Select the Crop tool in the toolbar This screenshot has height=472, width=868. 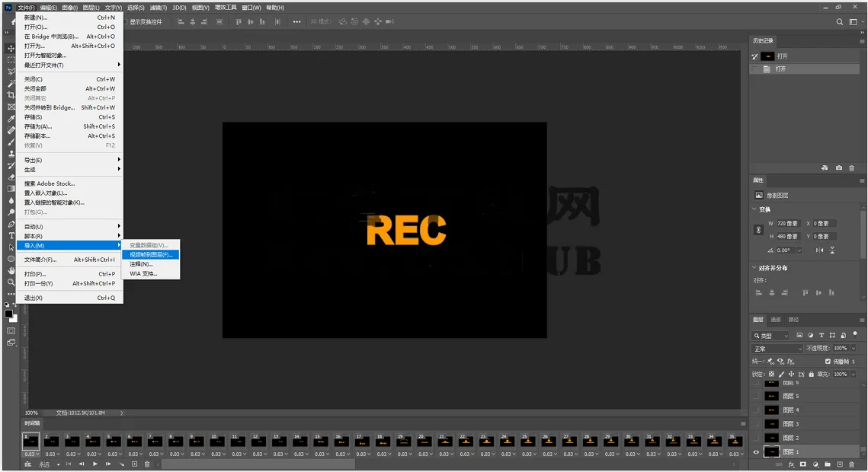coord(11,94)
